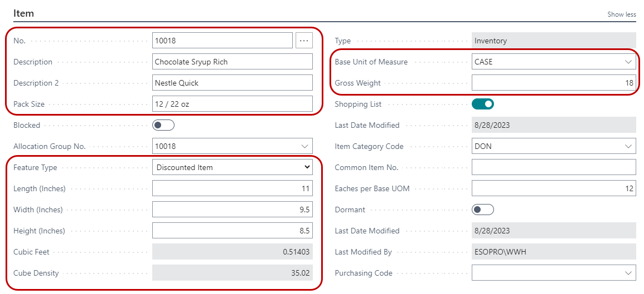Enable the Dormant toggle
Viewport: 644px width, 294px height.
tap(482, 210)
